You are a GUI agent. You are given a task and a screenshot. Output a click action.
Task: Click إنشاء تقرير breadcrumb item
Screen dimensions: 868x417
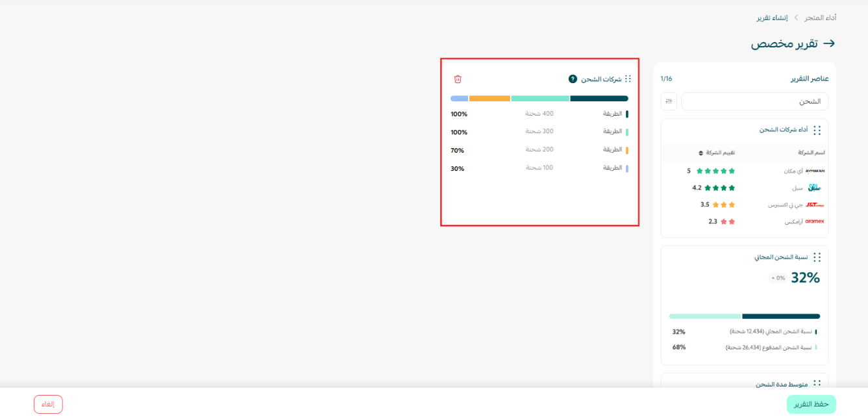(772, 18)
